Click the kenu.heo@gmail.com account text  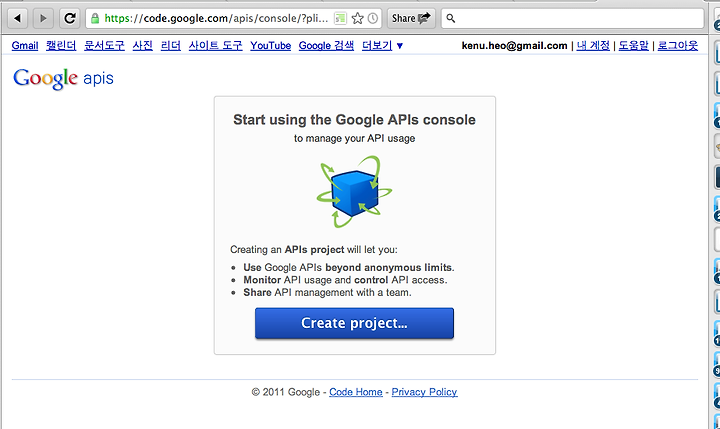514,45
